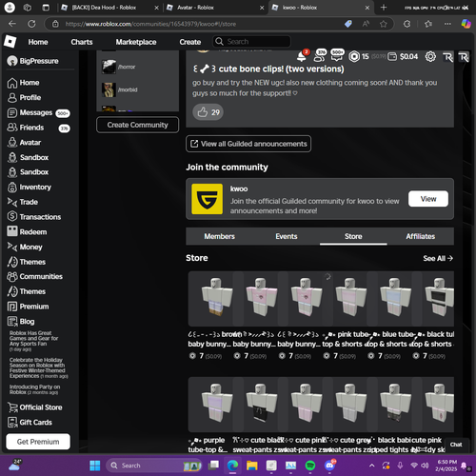Open Charts in the top navigation
This screenshot has width=476, height=476.
82,42
